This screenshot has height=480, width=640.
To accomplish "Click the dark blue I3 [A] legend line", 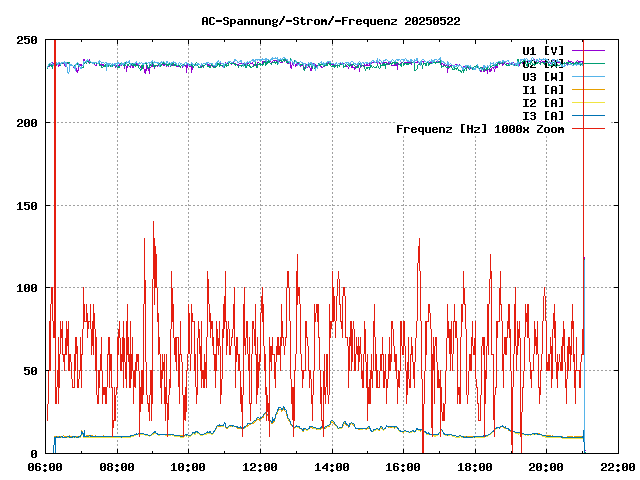I will point(588,115).
